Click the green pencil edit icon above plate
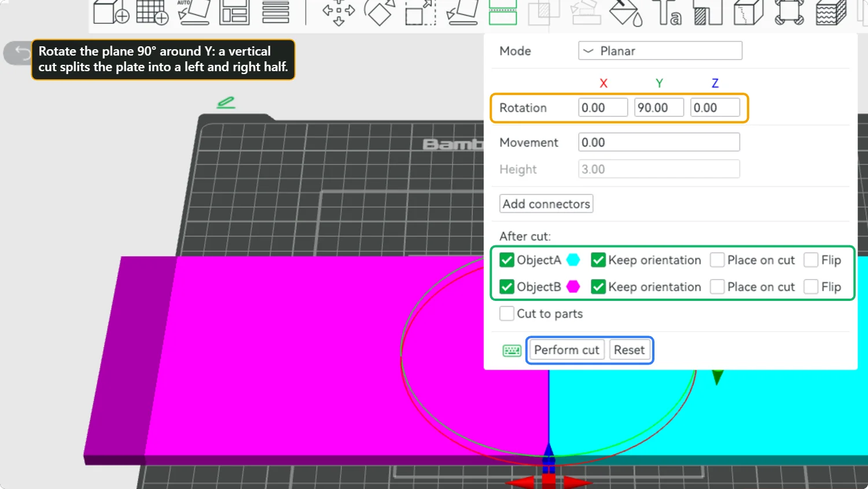This screenshot has width=868, height=489. pyautogui.click(x=226, y=102)
